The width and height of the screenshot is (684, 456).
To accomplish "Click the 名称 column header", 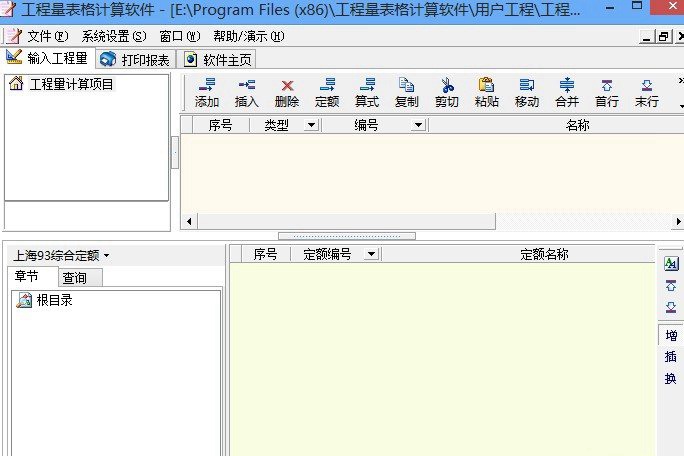I will pyautogui.click(x=578, y=125).
